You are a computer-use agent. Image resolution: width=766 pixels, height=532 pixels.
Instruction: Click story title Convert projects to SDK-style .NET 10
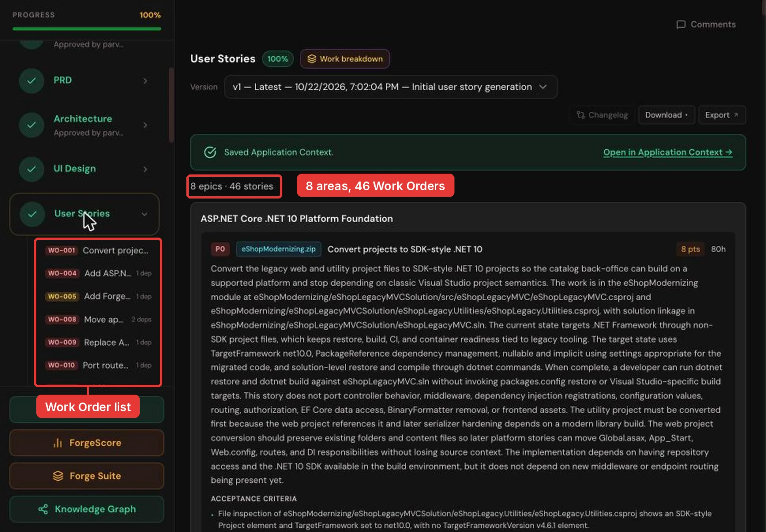coord(405,249)
